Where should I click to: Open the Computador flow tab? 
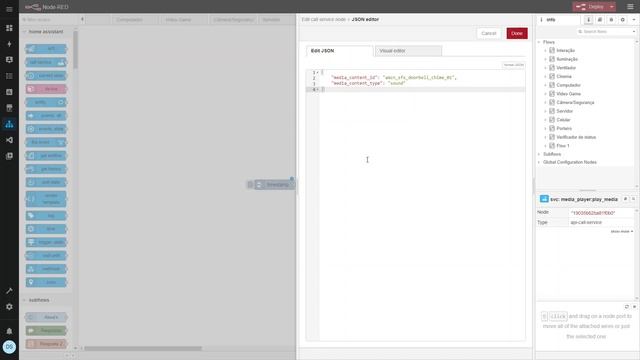point(135,20)
